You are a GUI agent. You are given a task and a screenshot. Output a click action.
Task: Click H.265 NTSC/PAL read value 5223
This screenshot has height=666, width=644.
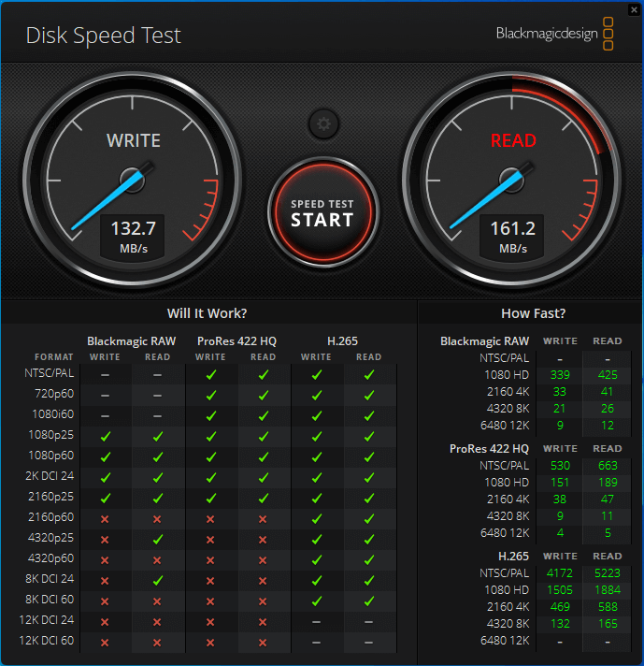pyautogui.click(x=608, y=573)
